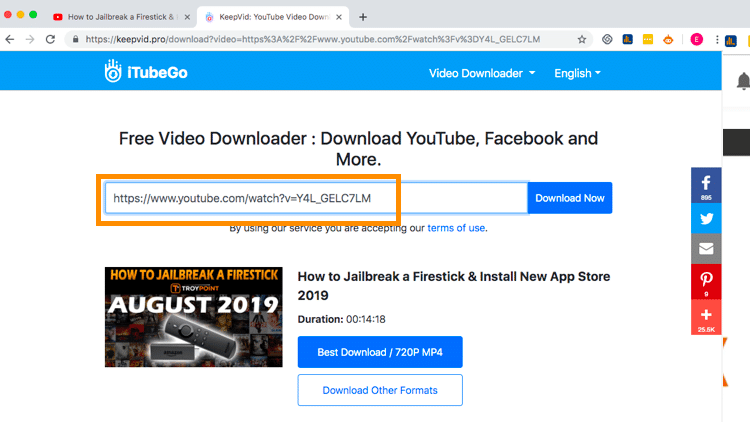The width and height of the screenshot is (750, 422).
Task: Click the Download Now button
Action: tap(570, 198)
